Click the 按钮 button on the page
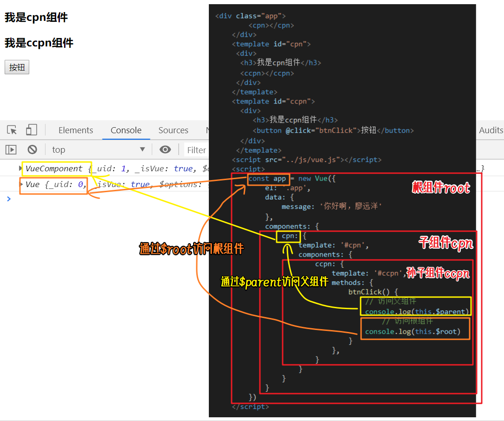The image size is (504, 421). click(x=17, y=67)
